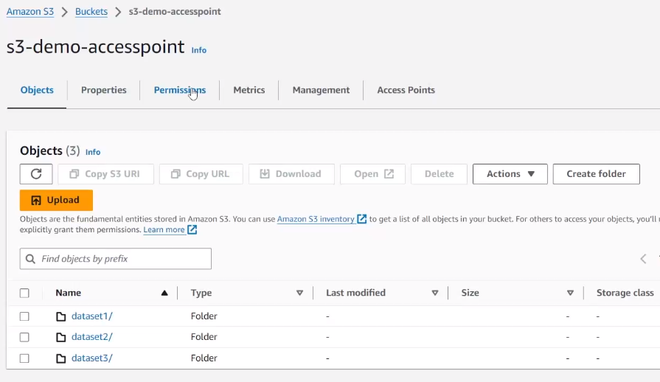Go to previous page arrow

tap(643, 259)
